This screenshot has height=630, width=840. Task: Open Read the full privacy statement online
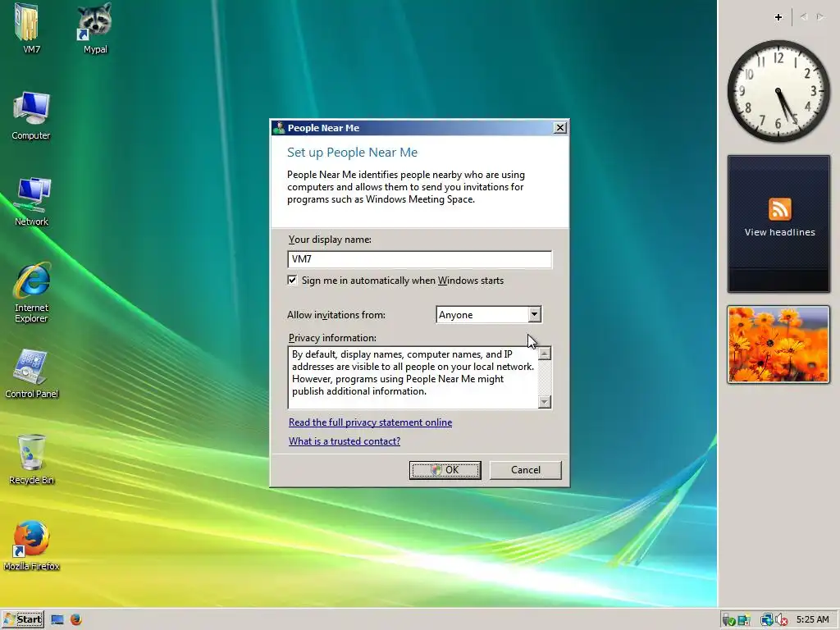(370, 422)
